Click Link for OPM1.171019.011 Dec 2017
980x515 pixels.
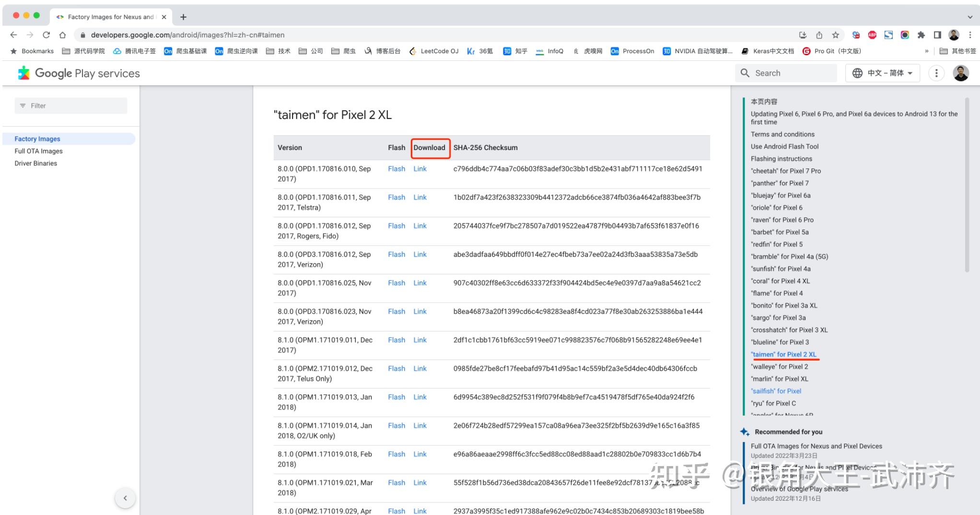pos(420,340)
